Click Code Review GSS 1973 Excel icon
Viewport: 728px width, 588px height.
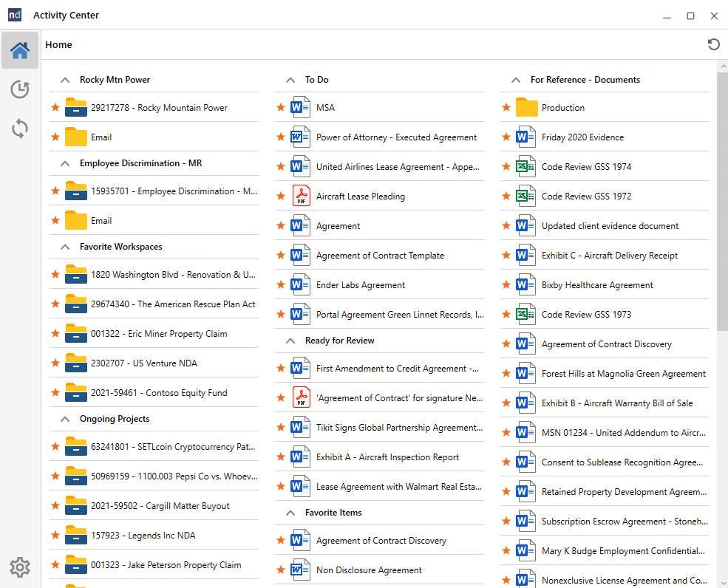[x=525, y=314]
